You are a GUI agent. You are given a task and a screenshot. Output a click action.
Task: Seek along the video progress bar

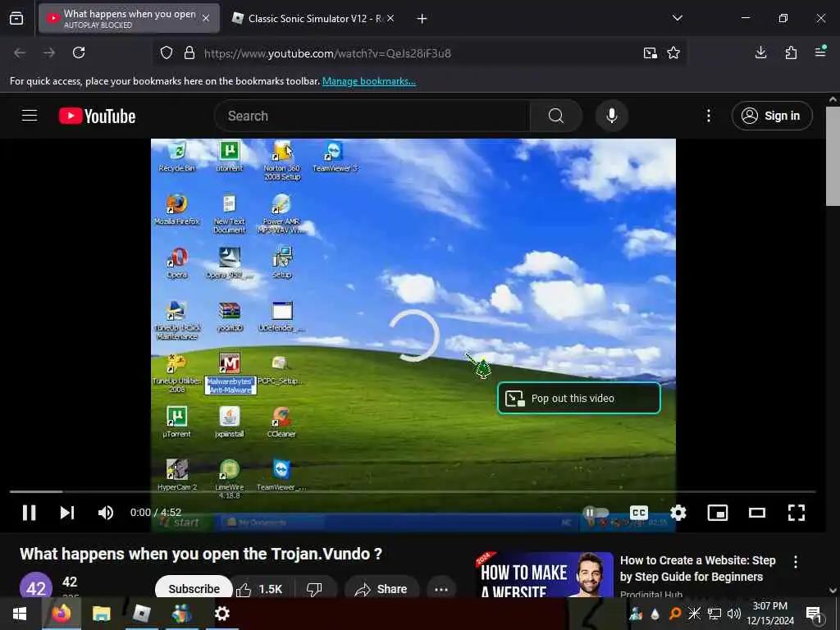(x=413, y=491)
